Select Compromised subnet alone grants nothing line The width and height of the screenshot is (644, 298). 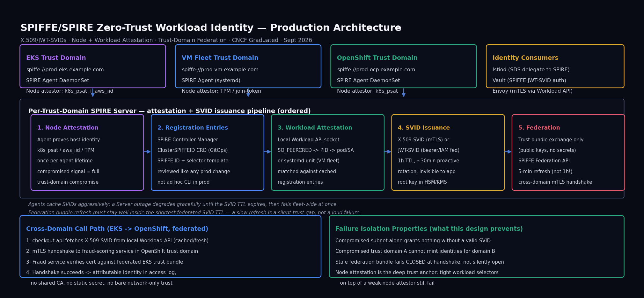[413, 241]
